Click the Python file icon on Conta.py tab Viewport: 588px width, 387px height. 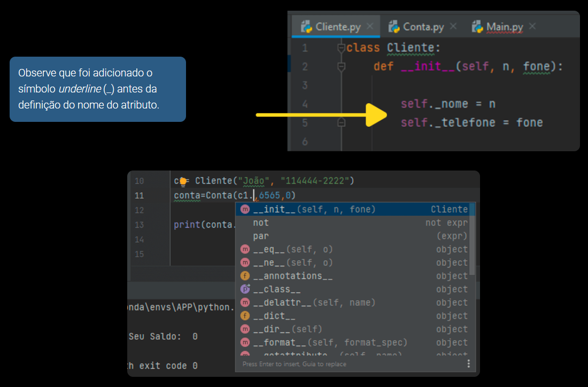tap(394, 27)
